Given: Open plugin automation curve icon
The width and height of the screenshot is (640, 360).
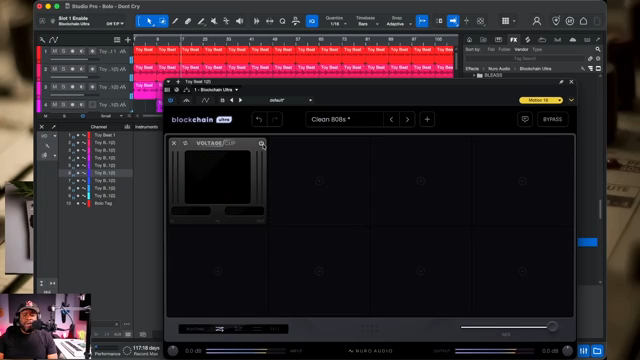Looking at the screenshot, I should 205,100.
